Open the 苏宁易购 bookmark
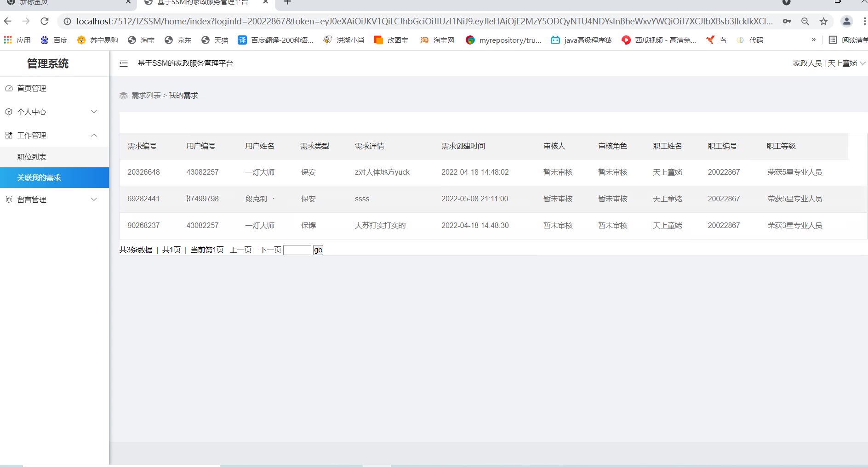This screenshot has width=868, height=467. point(97,40)
